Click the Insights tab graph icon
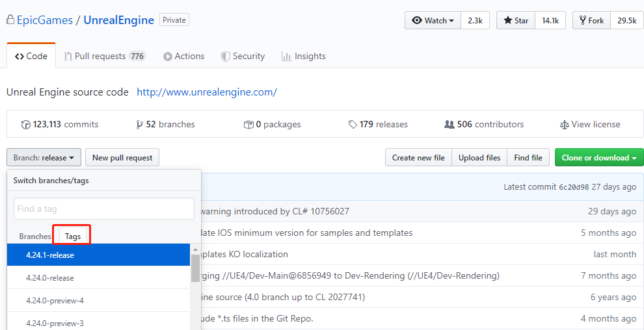 286,57
